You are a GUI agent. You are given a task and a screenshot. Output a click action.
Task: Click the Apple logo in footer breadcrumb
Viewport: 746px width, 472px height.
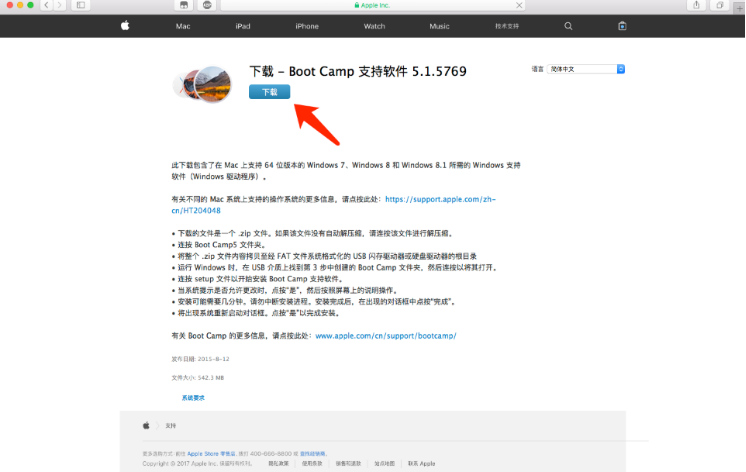146,425
